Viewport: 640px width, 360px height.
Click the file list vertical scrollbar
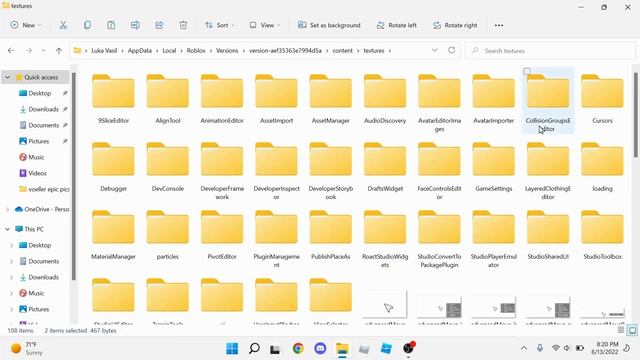636,115
